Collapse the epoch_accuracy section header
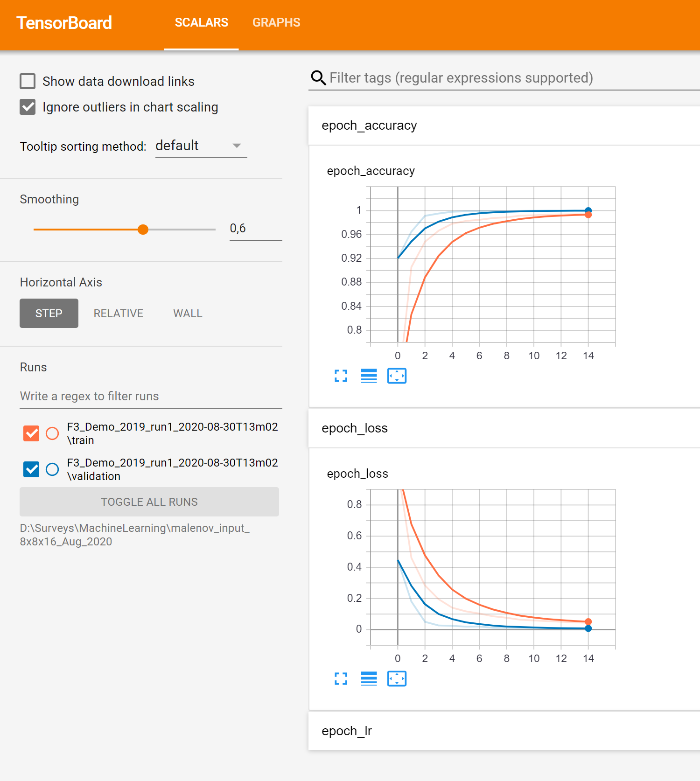 pos(369,126)
